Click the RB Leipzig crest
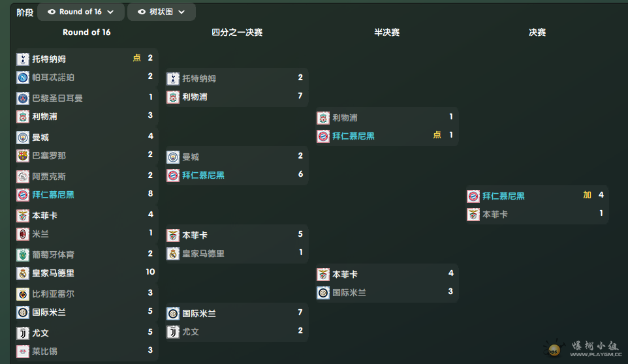 (x=23, y=352)
